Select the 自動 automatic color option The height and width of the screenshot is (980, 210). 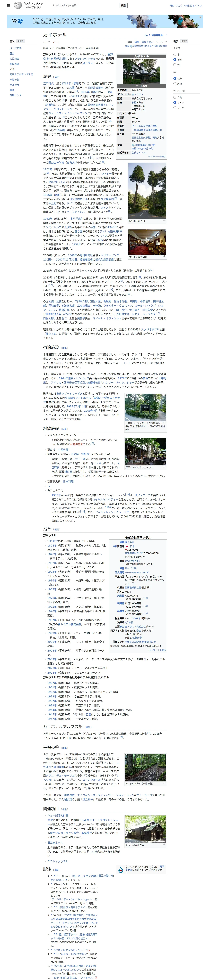click(x=175, y=97)
